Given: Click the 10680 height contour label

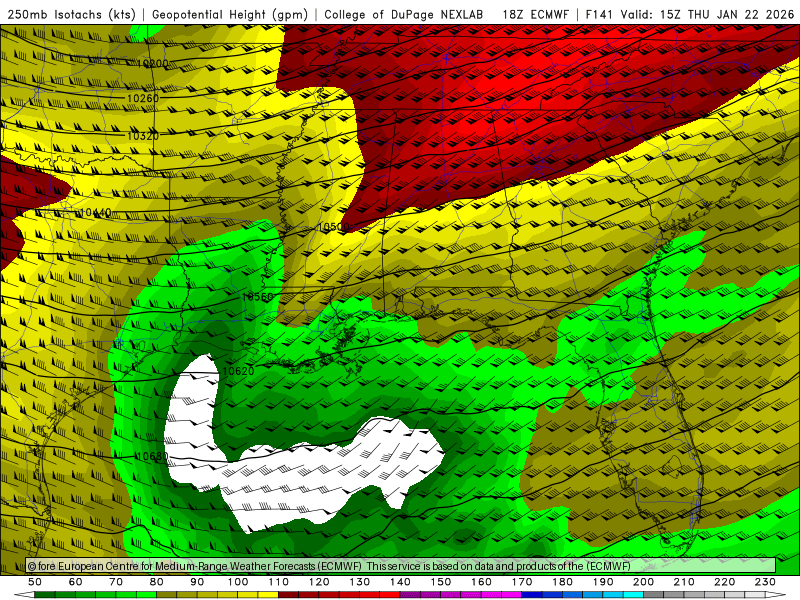Looking at the screenshot, I should point(152,456).
